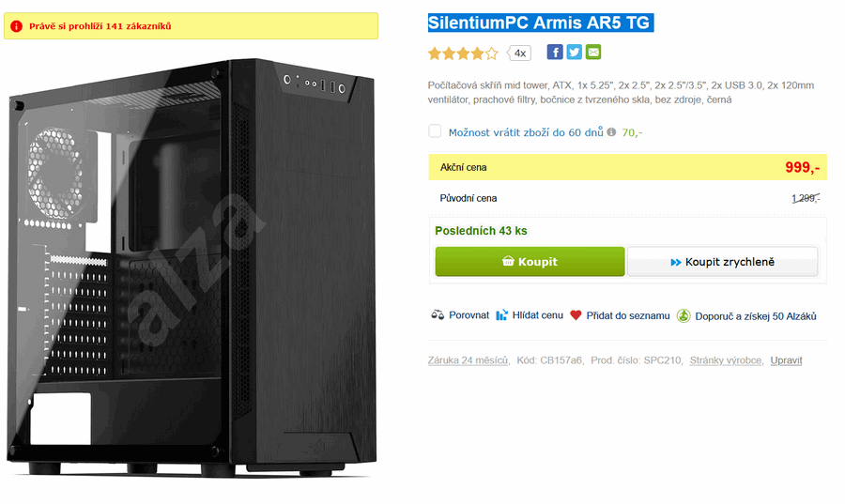Image resolution: width=845 pixels, height=504 pixels.
Task: Click the Upravit edit link
Action: (x=786, y=360)
